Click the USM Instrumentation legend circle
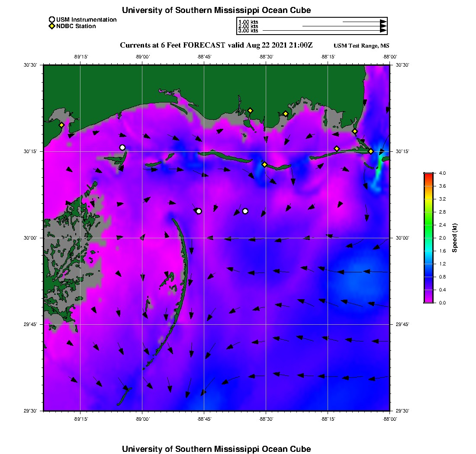Viewport: 476px width, 454px height. (52, 19)
